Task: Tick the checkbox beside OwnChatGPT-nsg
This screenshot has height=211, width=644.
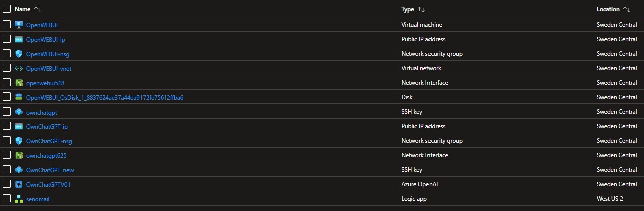Action: 7,141
